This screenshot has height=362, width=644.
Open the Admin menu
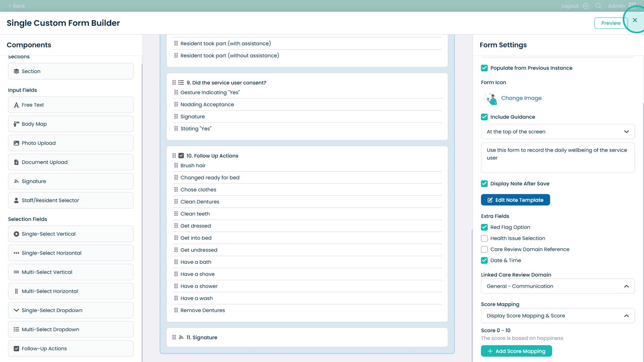[x=616, y=6]
